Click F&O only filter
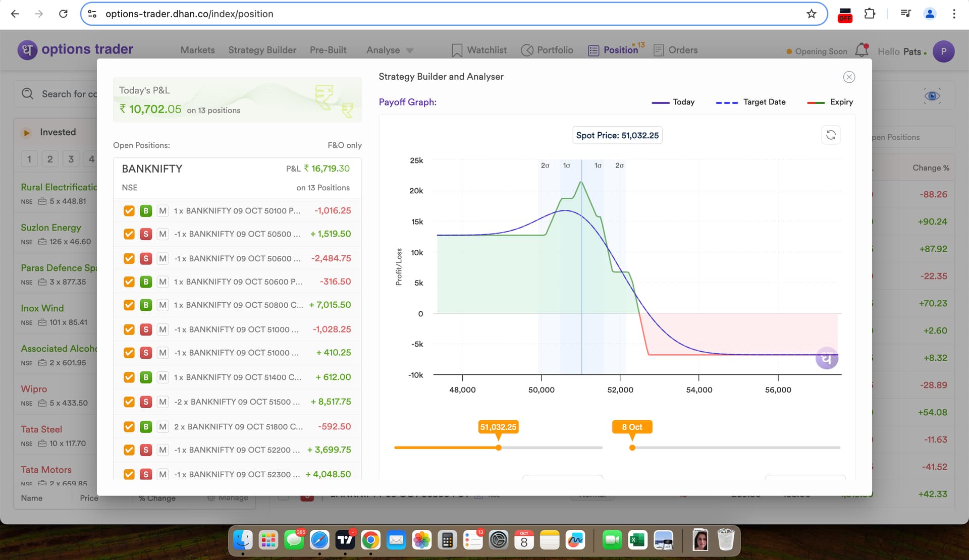The height and width of the screenshot is (560, 969). coord(345,145)
